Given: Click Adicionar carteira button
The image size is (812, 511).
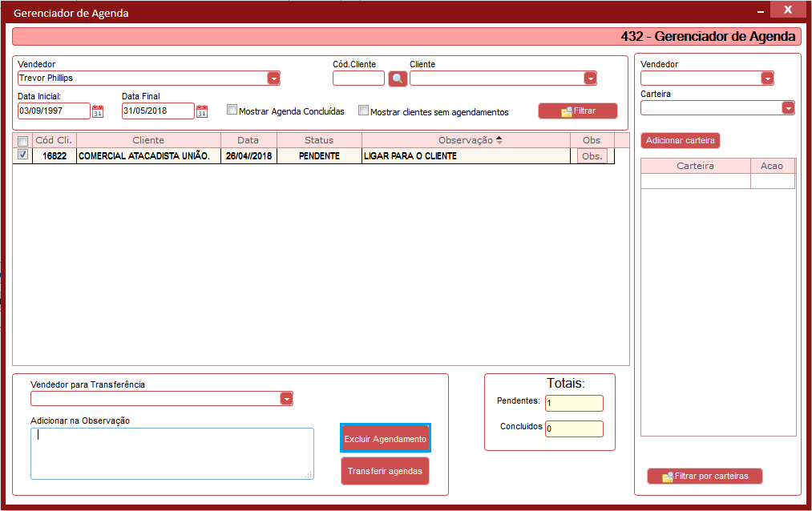Looking at the screenshot, I should click(x=680, y=140).
